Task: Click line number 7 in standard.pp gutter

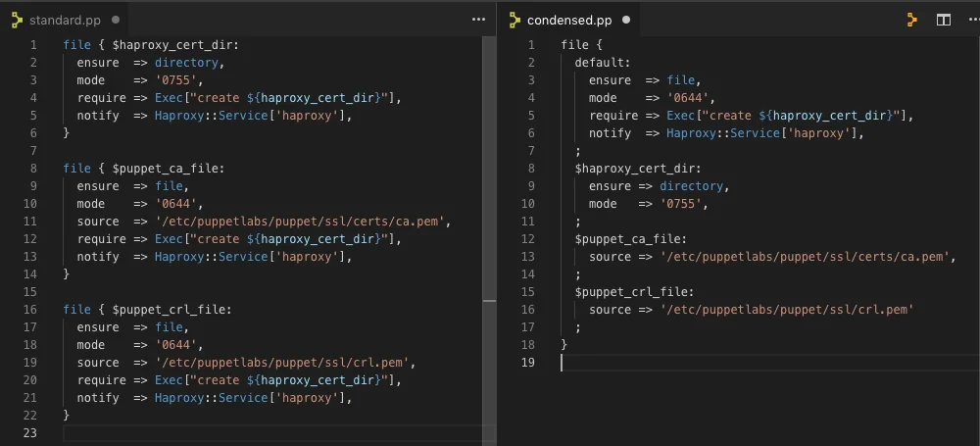Action: 33,151
